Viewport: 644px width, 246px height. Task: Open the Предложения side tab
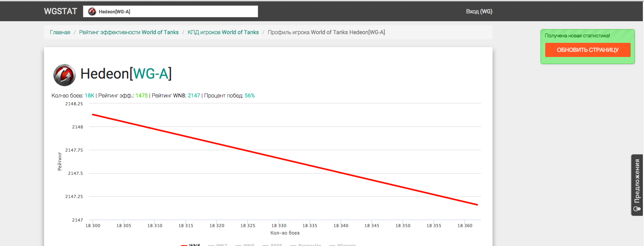pyautogui.click(x=637, y=185)
